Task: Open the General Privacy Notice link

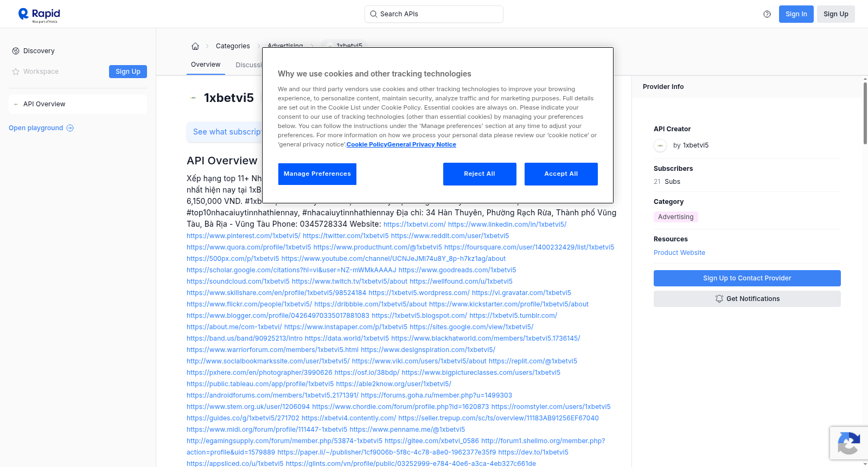Action: coord(422,145)
